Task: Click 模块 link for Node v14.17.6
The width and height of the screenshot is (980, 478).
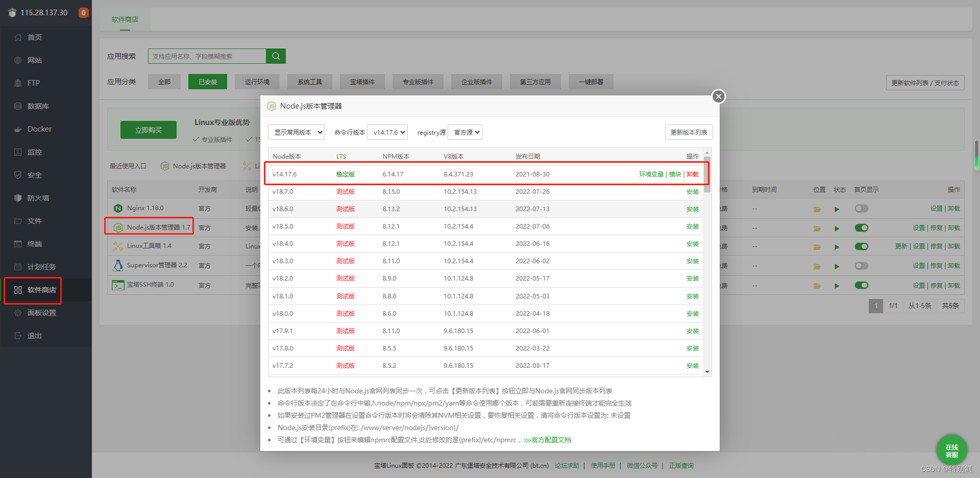Action: [675, 174]
